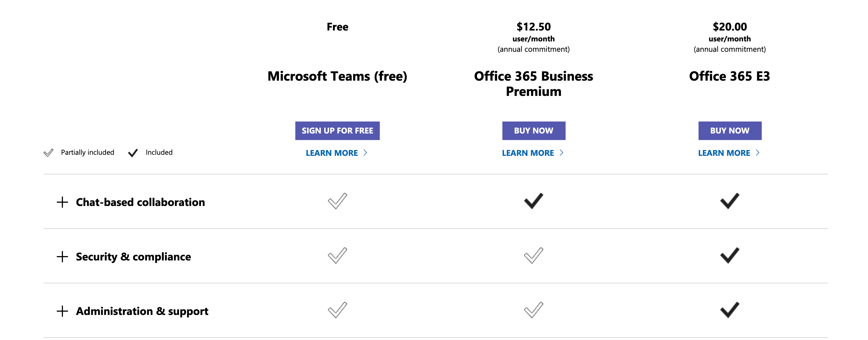Click the chevron arrow beside Teams Learn More
This screenshot has height=340, width=868.
tap(365, 153)
